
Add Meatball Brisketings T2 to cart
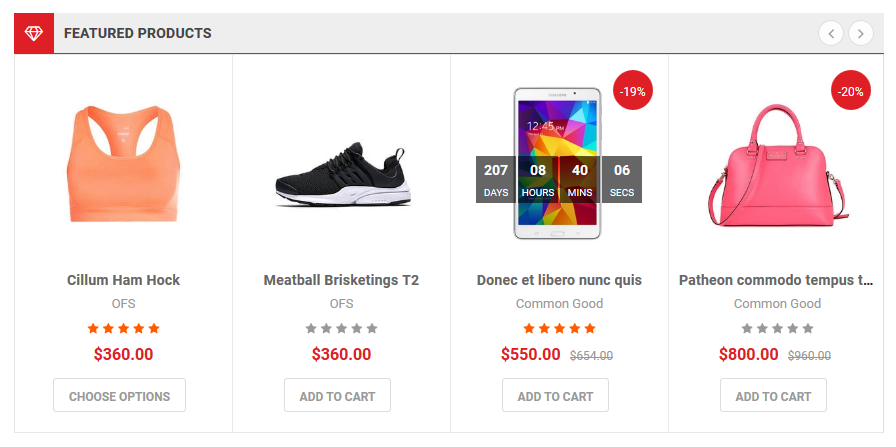tap(337, 396)
